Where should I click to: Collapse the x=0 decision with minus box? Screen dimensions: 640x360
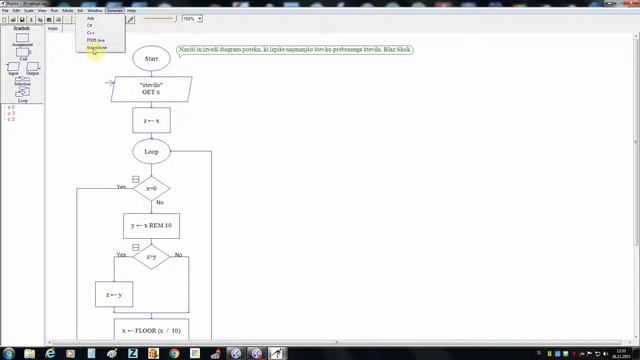coord(136,179)
